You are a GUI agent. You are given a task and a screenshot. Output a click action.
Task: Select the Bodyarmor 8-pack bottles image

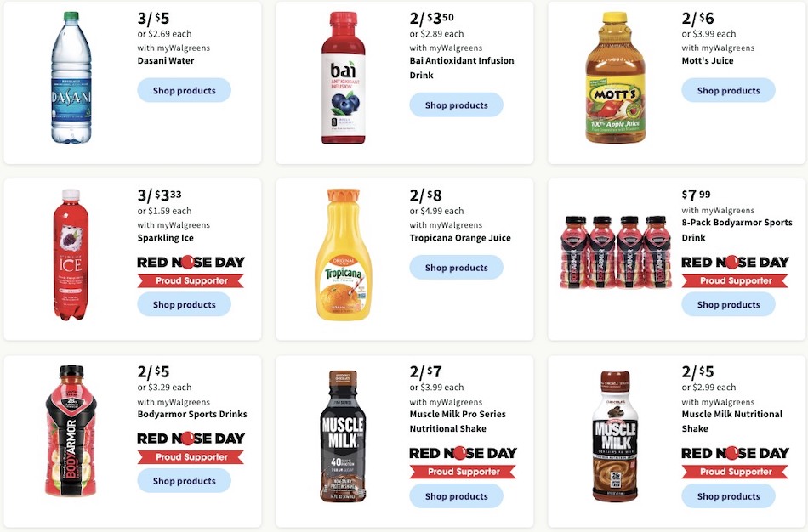(616, 252)
